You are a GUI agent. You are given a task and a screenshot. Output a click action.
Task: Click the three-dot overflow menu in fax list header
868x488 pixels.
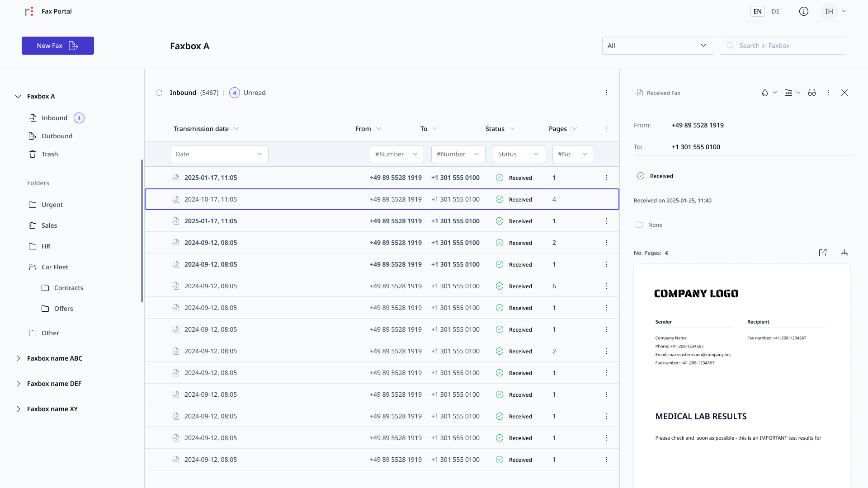click(x=607, y=128)
